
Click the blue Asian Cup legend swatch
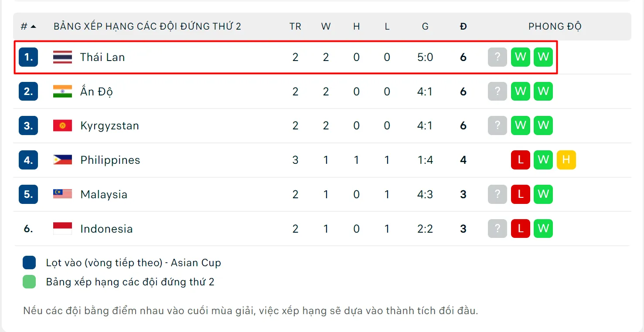[x=29, y=263]
